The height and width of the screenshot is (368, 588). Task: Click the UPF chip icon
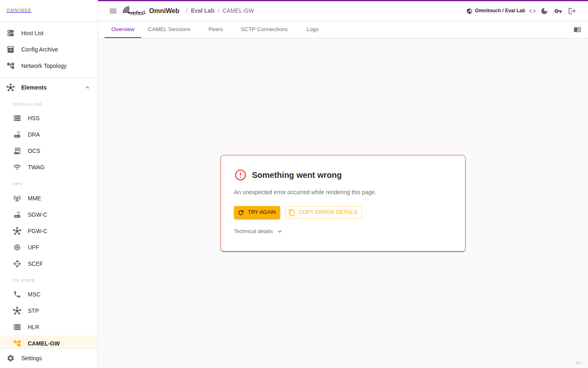pyautogui.click(x=17, y=247)
